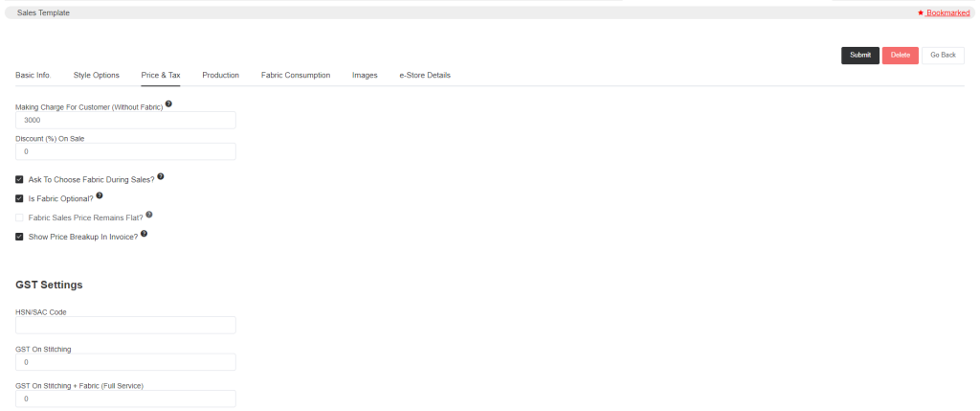Click the red Delete button
Viewport: 980px width, 411px height.
point(900,55)
